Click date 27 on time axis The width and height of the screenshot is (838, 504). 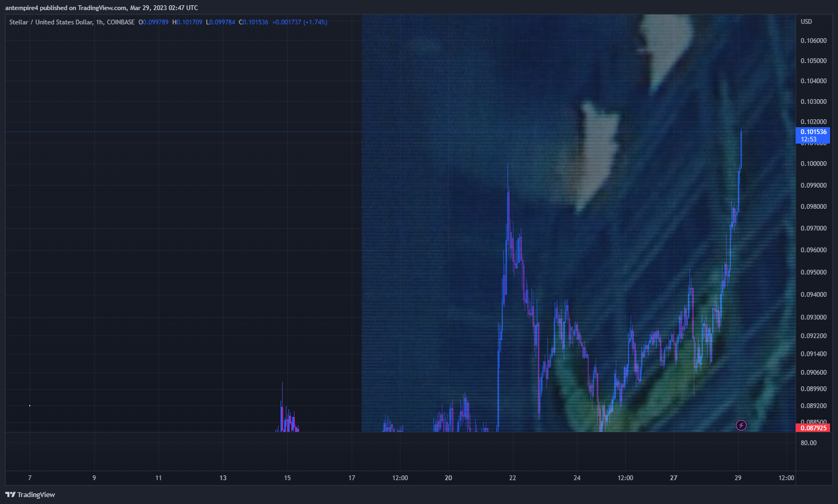[674, 478]
